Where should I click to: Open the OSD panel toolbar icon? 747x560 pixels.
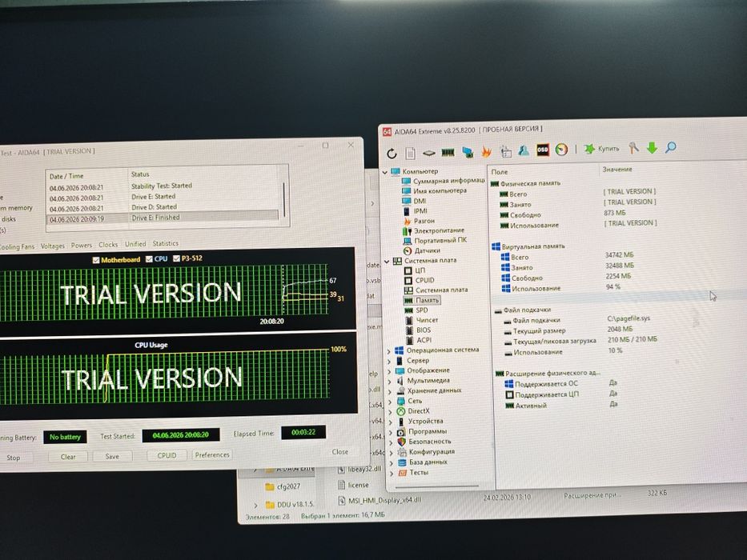[x=543, y=150]
